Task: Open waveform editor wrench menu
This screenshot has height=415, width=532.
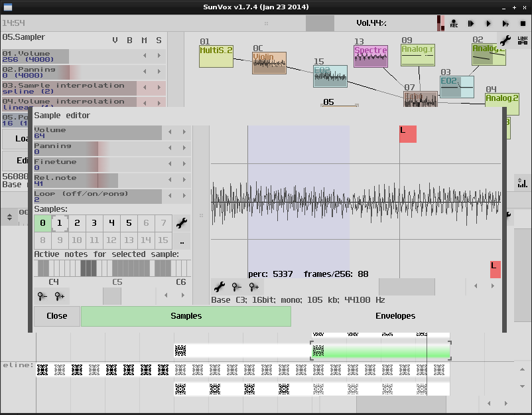Action: (x=219, y=287)
